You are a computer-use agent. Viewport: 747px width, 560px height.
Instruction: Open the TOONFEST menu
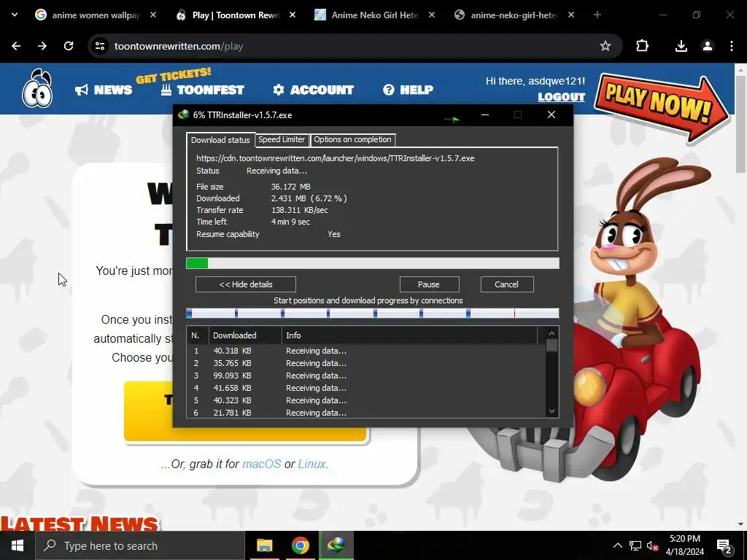tap(203, 90)
